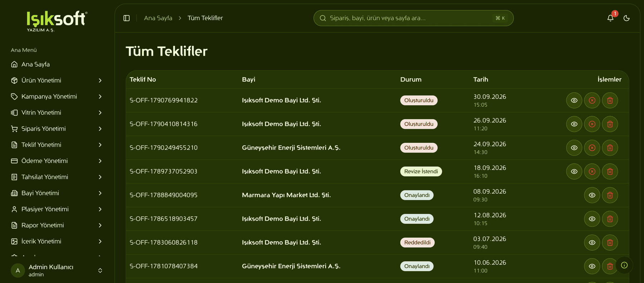Click the Revize İstendi status badge
This screenshot has width=644, height=283.
point(421,171)
